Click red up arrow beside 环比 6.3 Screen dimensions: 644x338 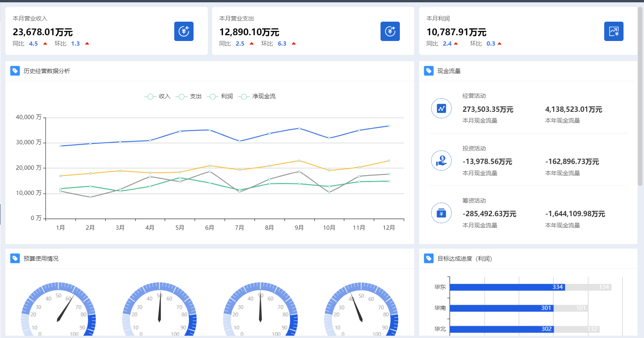294,44
